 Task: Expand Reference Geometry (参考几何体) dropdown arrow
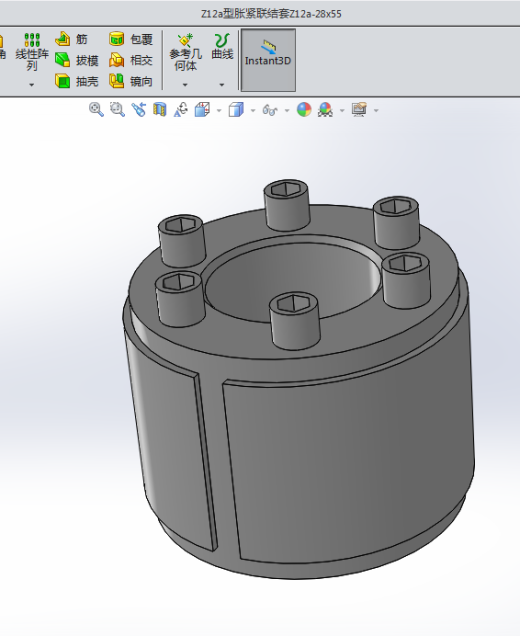pos(185,85)
